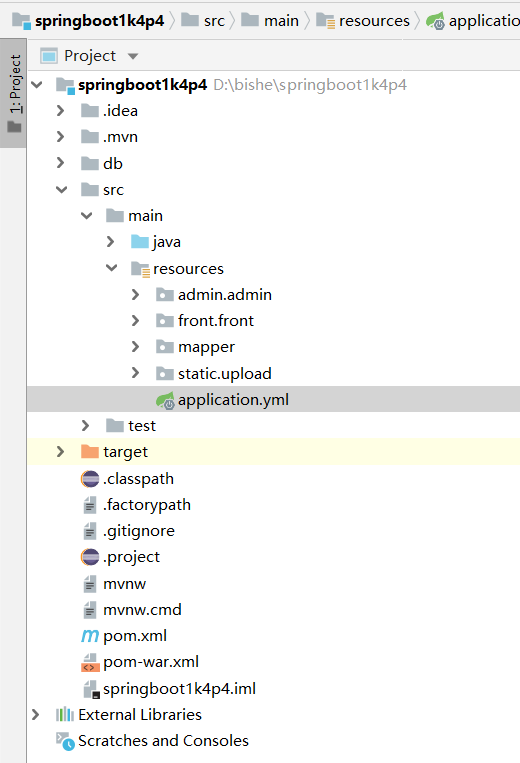Open the 1: Project side tab
Image resolution: width=520 pixels, height=763 pixels.
pyautogui.click(x=14, y=92)
